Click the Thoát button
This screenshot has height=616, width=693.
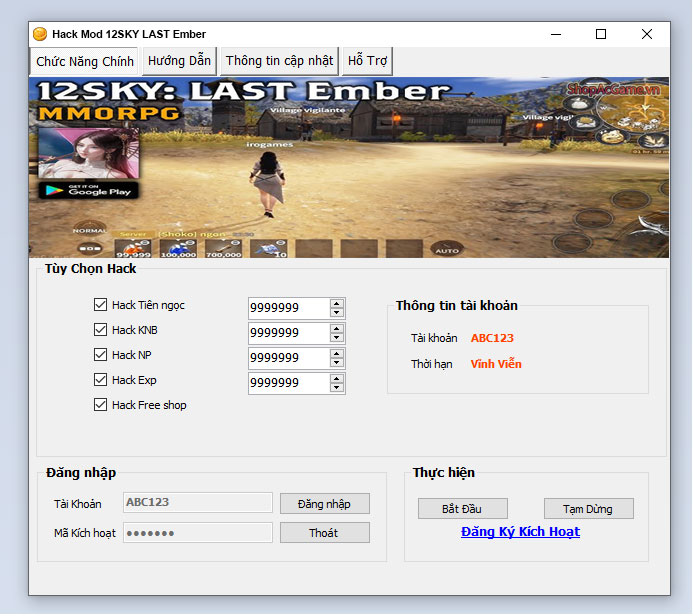(x=324, y=533)
